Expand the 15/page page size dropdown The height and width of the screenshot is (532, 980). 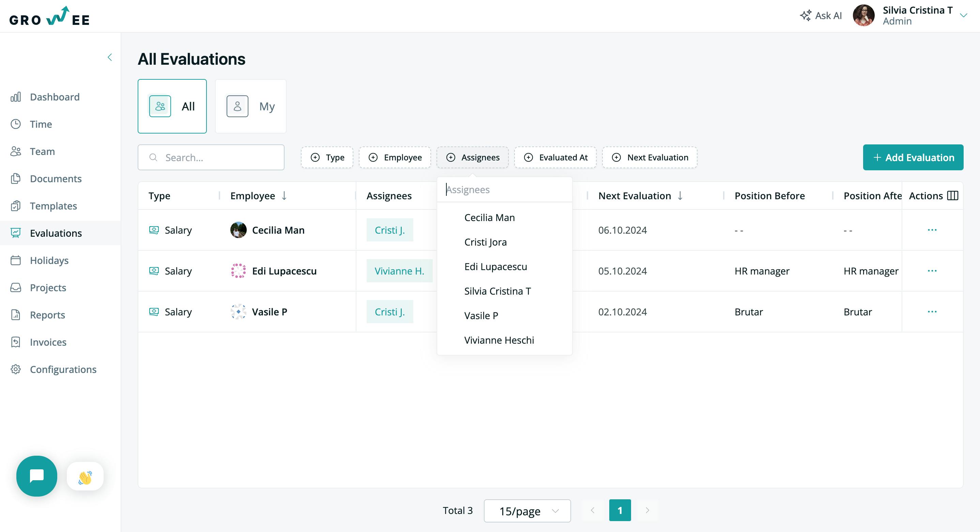[x=527, y=511]
